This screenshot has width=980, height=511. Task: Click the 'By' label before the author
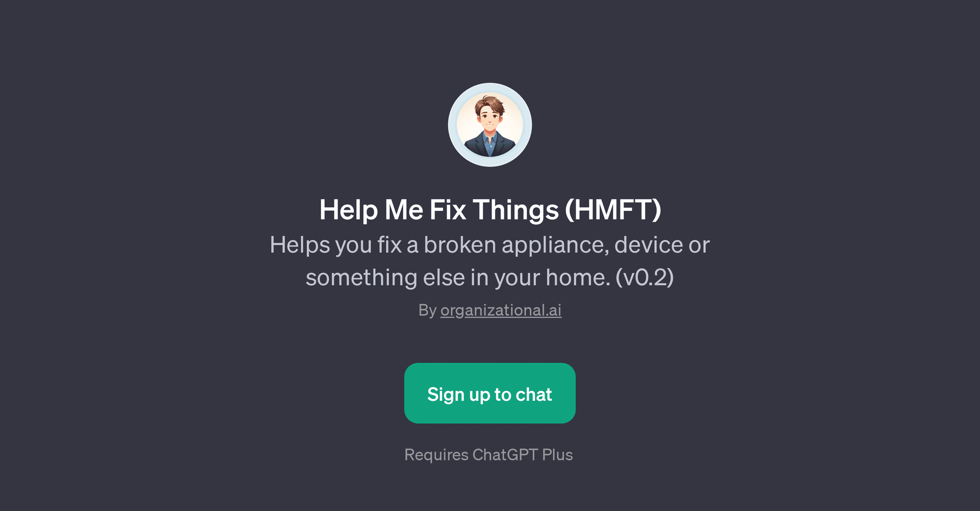pyautogui.click(x=427, y=310)
